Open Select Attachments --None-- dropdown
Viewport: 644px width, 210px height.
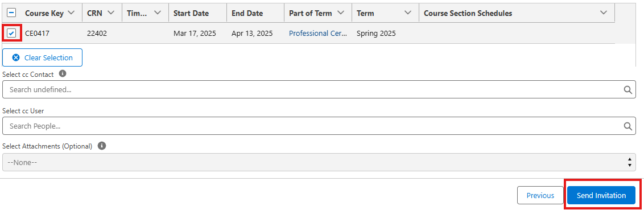point(319,162)
